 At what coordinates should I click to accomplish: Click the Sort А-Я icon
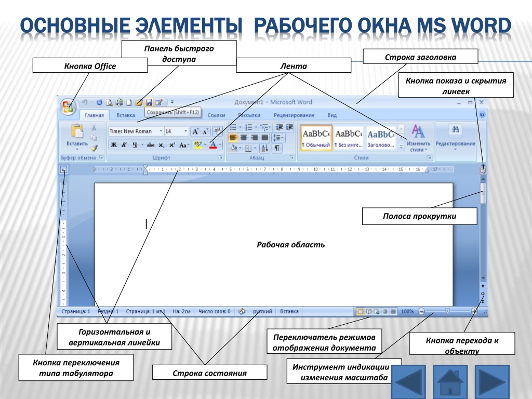264,148
